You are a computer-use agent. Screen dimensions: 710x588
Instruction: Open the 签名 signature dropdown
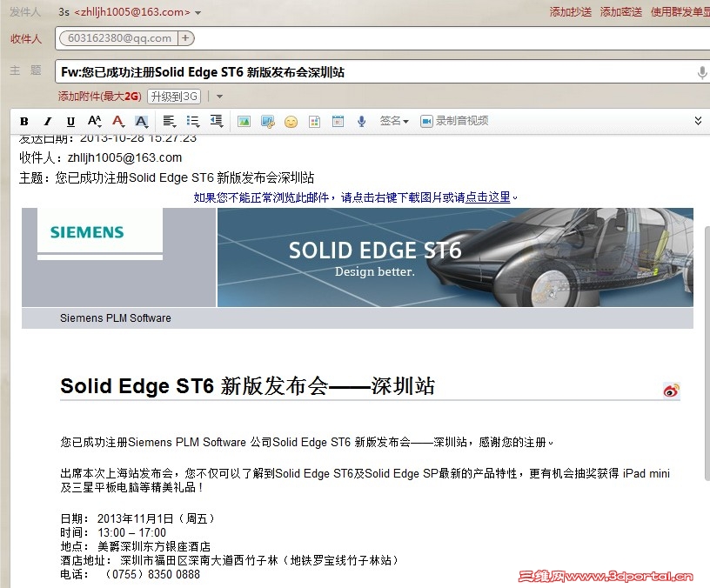[394, 121]
